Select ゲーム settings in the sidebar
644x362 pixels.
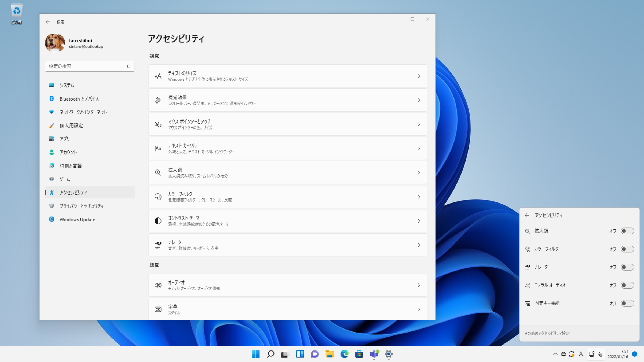[64, 179]
